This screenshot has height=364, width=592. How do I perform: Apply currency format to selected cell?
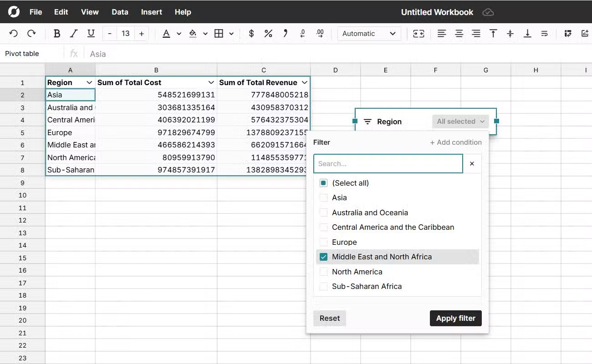click(251, 33)
